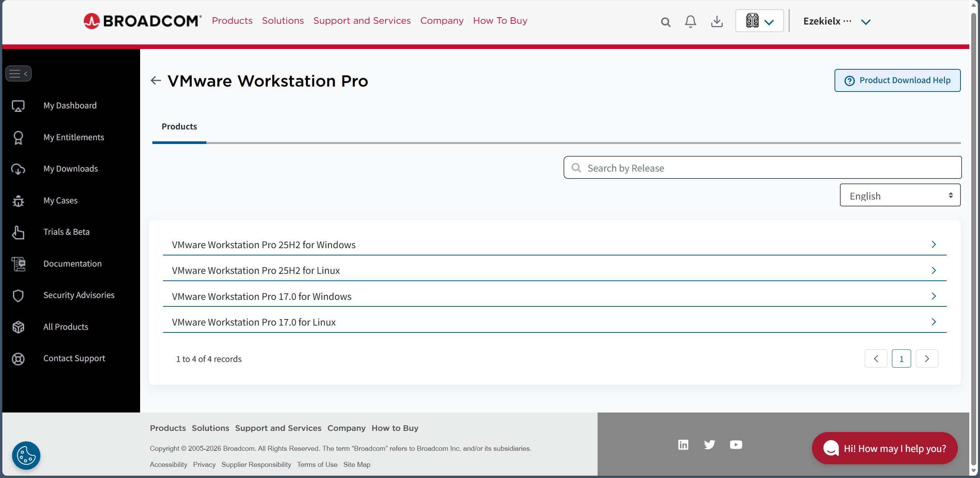Click the Twitter bird icon in footer
Viewport: 980px width, 478px height.
tap(709, 445)
